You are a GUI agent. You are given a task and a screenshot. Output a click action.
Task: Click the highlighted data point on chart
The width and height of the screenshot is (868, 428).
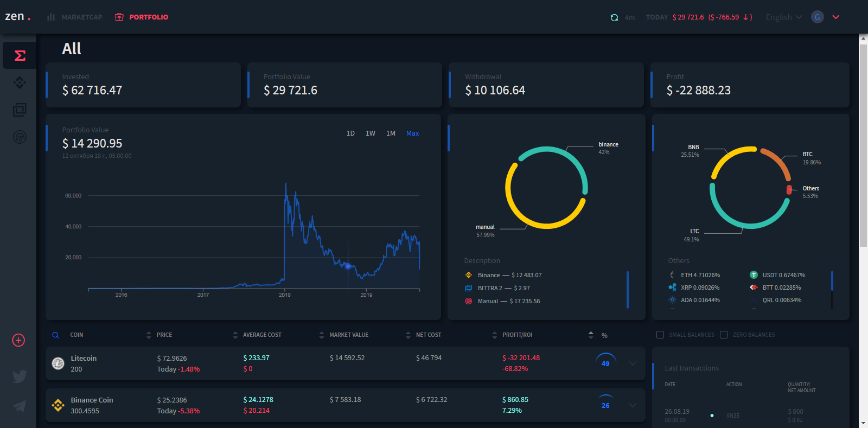348,266
